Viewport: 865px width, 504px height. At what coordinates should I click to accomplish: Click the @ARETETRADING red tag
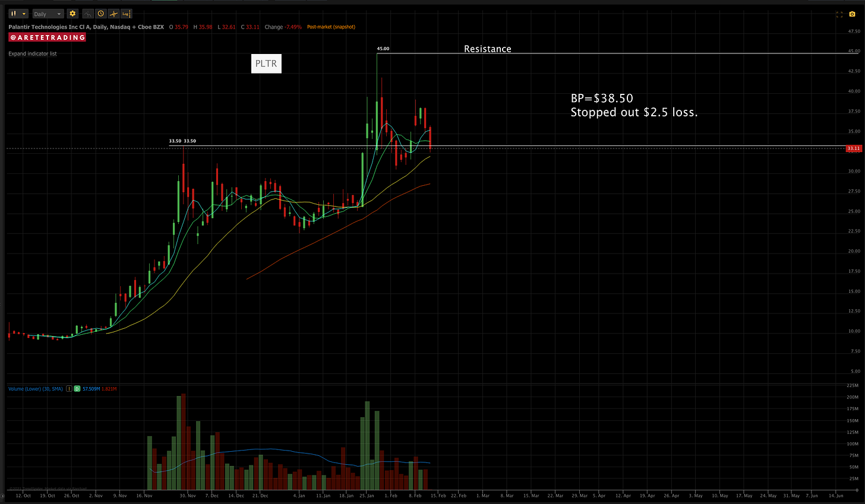coord(47,37)
